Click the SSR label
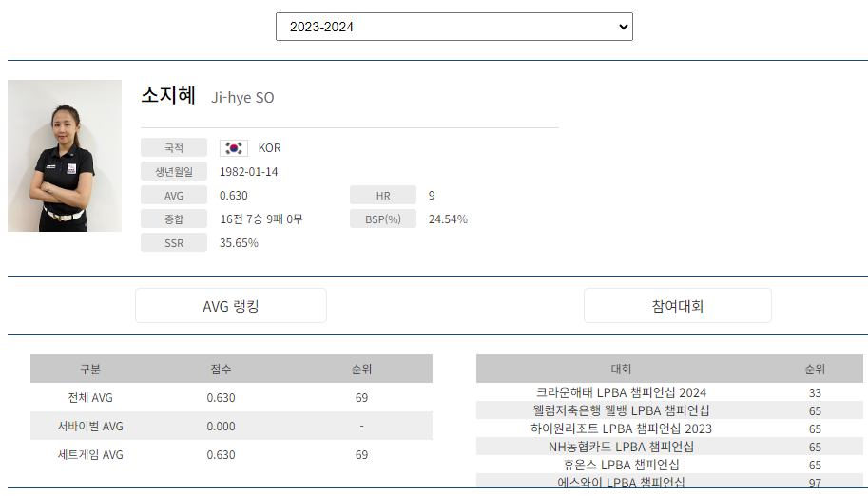This screenshot has width=868, height=496. click(x=174, y=243)
